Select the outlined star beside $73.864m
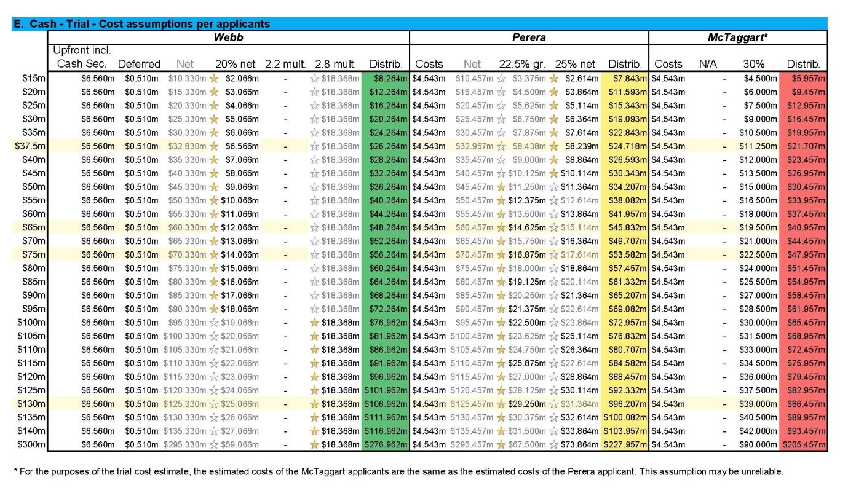 coord(553,445)
